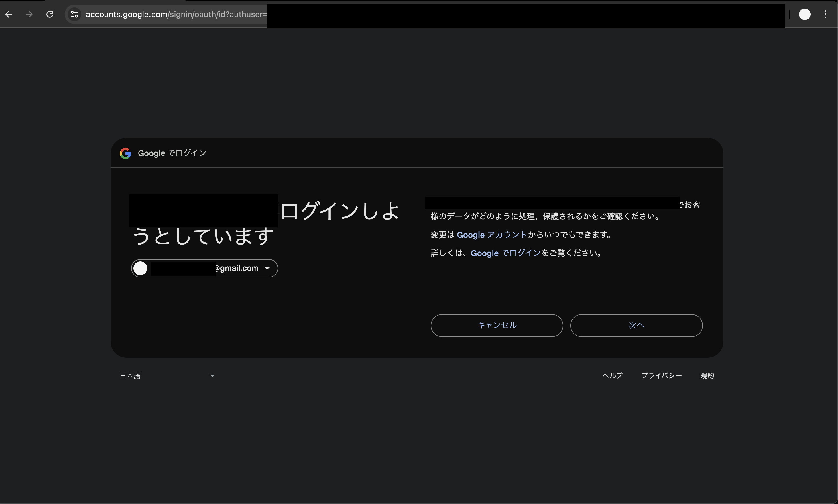Open the 規約 footer link

(x=707, y=376)
